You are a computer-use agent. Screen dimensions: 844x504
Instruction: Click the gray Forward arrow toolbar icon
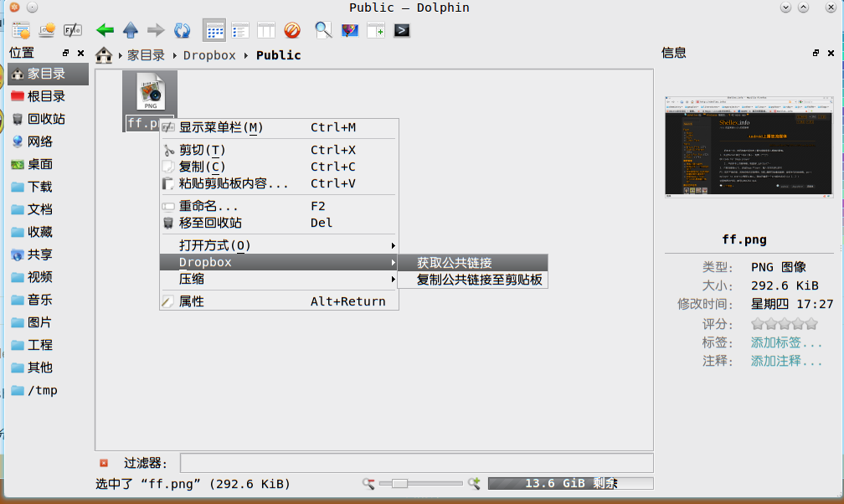(x=156, y=30)
